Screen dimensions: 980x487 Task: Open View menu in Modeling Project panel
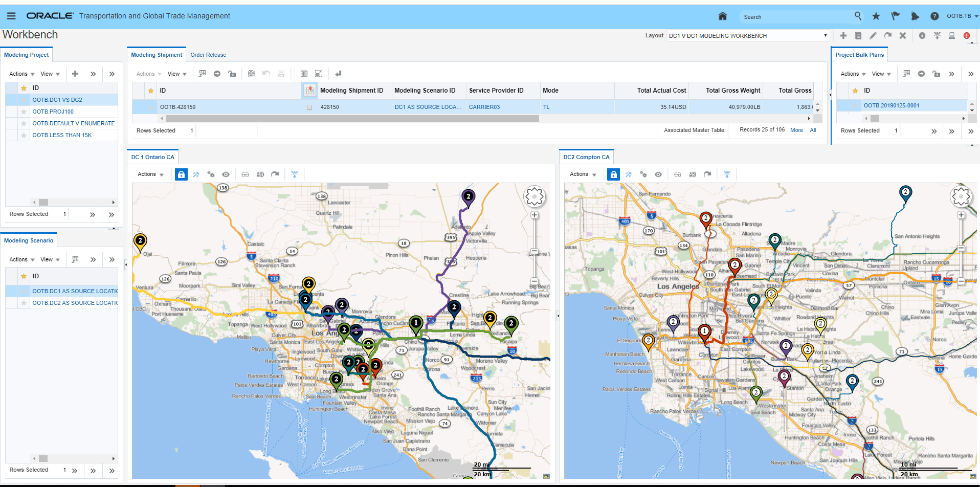click(50, 74)
